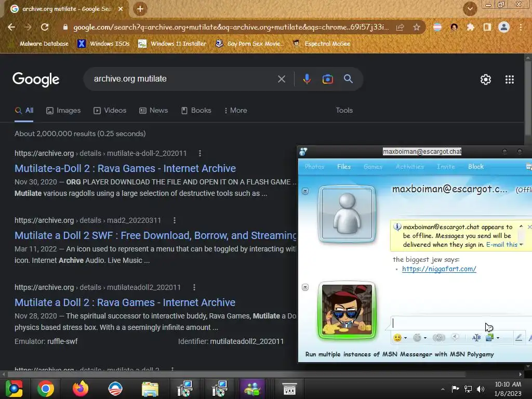Open the share page icon in address bar
Viewport: 532px width, 399px height.
click(400, 27)
